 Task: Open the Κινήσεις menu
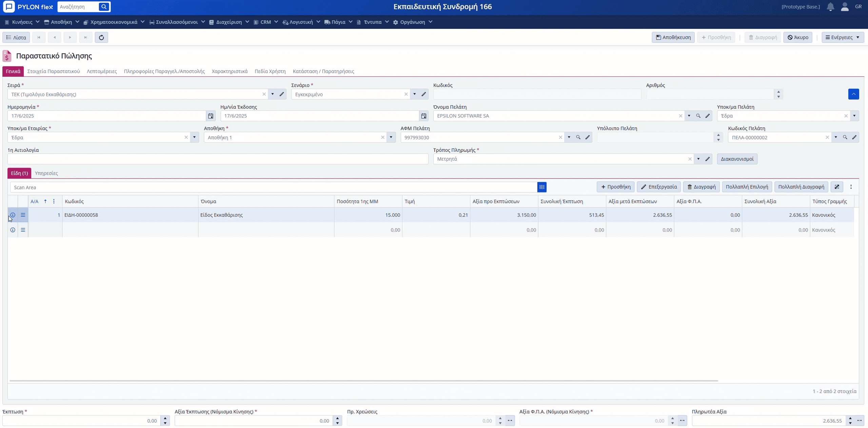22,22
